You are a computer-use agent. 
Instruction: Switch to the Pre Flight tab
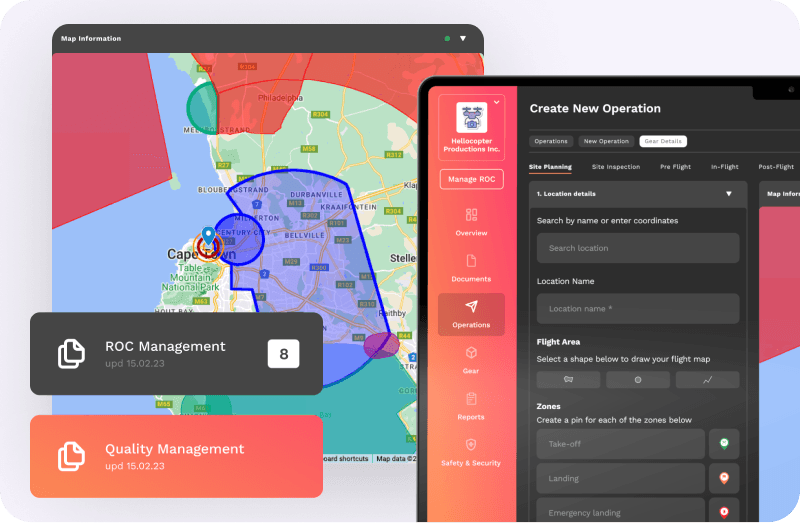(676, 167)
